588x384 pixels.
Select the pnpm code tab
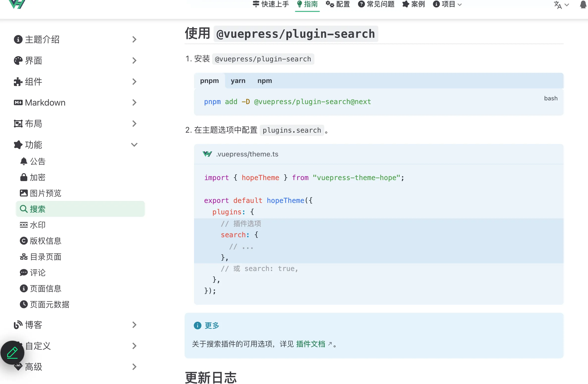[x=209, y=81]
